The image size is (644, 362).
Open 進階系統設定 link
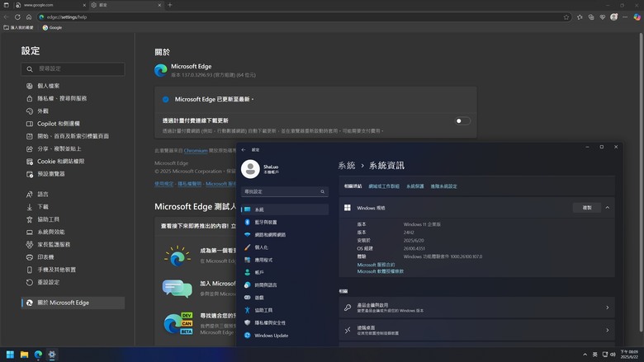443,186
